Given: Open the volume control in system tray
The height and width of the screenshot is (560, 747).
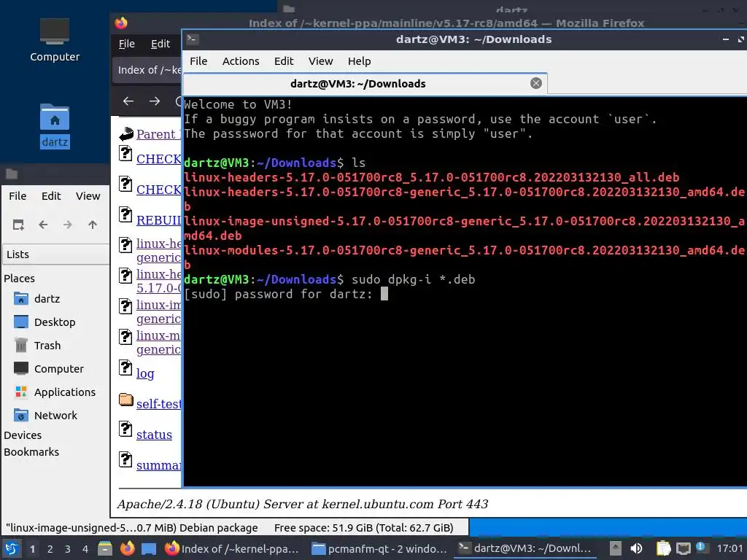Looking at the screenshot, I should point(636,548).
